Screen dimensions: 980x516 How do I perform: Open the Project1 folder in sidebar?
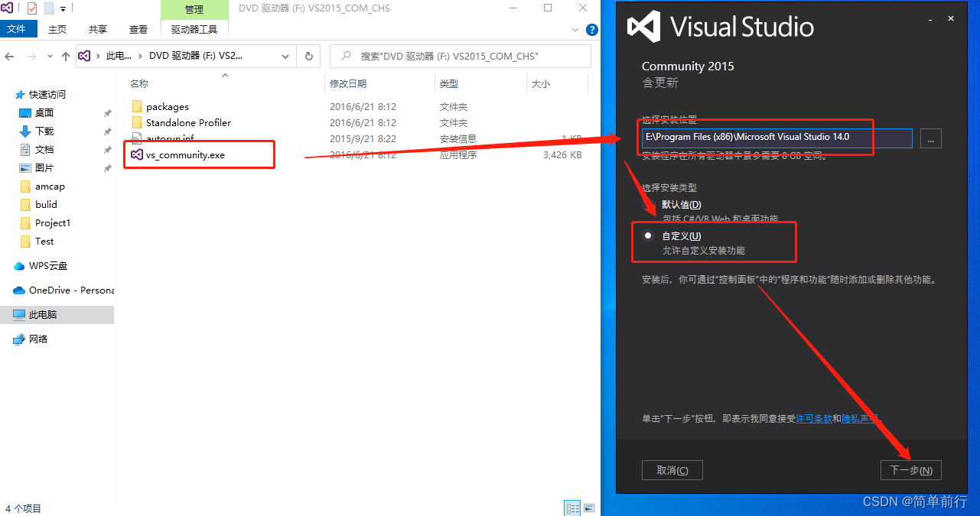tap(52, 223)
